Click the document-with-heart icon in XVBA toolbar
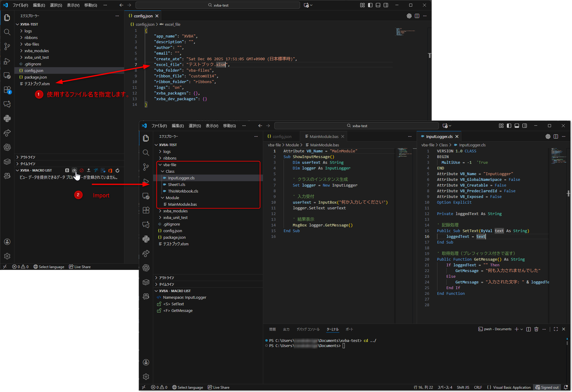This screenshot has width=572, height=392. [103, 170]
